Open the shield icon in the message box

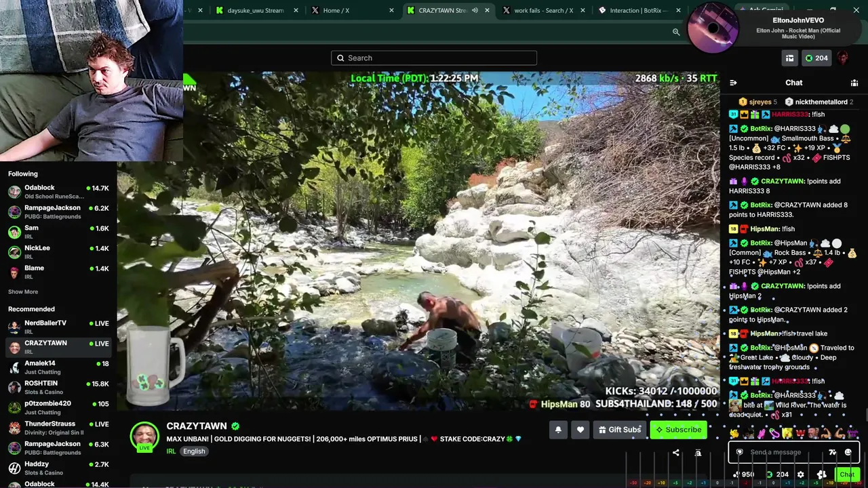[x=740, y=452]
